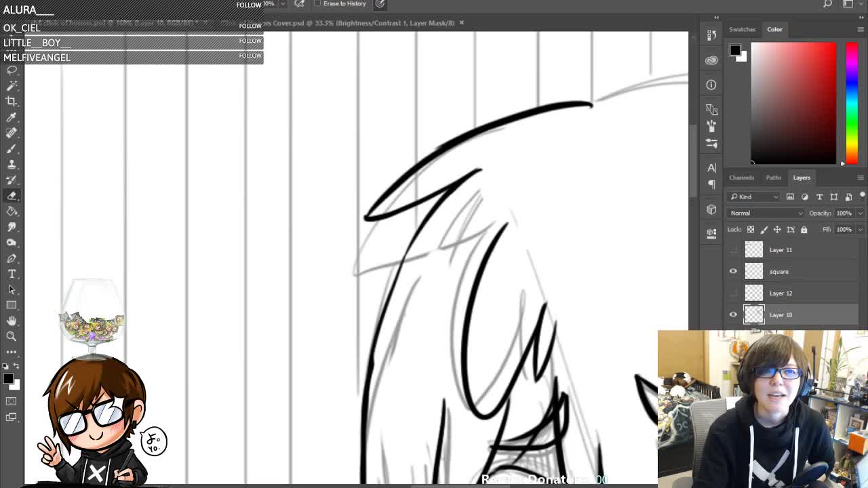
Task: Switch to the Swatches tab
Action: pyautogui.click(x=742, y=29)
